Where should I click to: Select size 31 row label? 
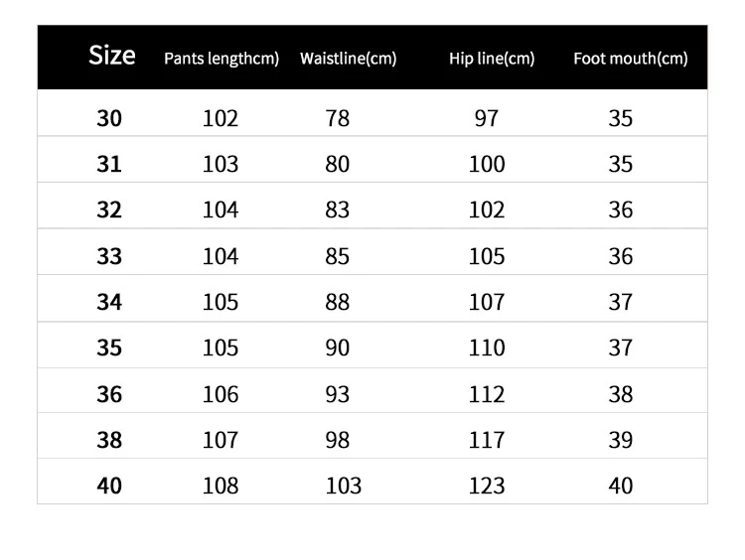(x=109, y=164)
